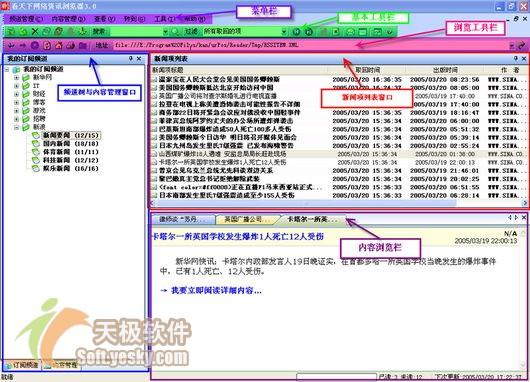
Task: Open the 查看(V) menu
Action: 104,19
